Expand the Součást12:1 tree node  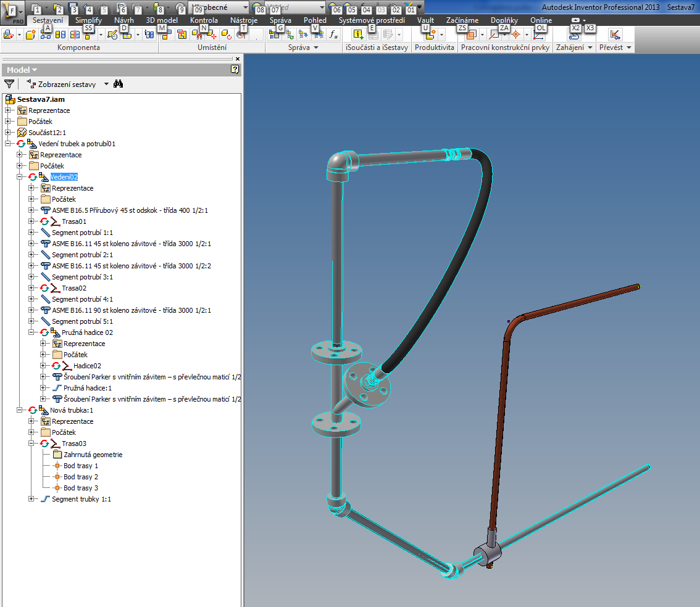pyautogui.click(x=8, y=133)
